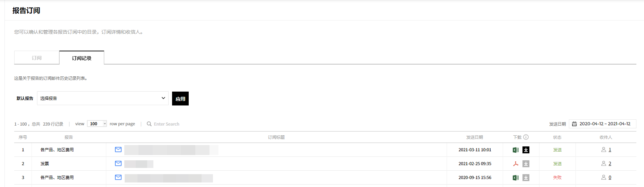The width and height of the screenshot is (644, 187).
Task: Click the grey download icon in row 2
Action: 526,164
